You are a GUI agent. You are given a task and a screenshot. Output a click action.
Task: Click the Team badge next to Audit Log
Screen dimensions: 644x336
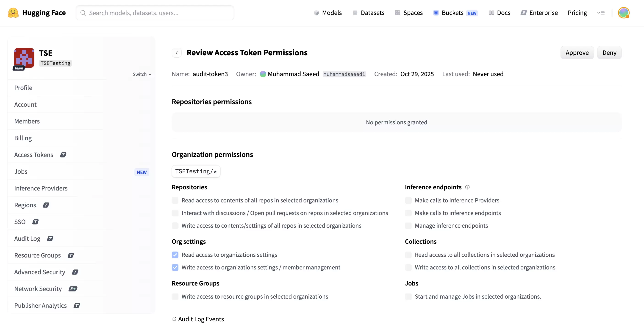coord(50,239)
